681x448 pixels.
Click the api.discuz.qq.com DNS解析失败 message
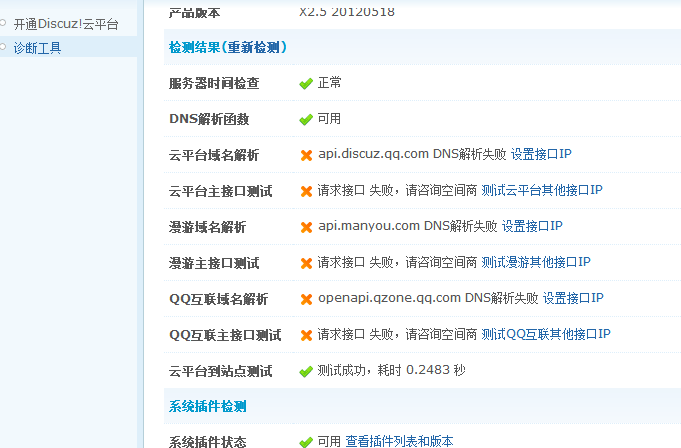click(x=412, y=154)
